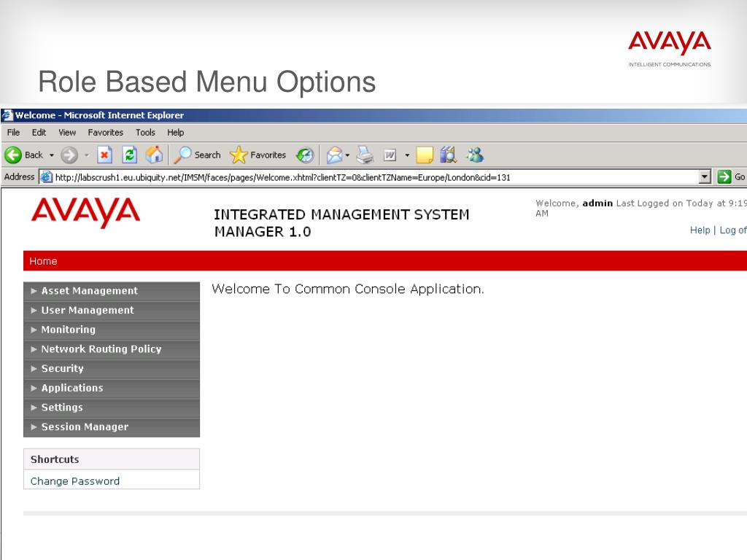Go to the Home page icon

154,155
